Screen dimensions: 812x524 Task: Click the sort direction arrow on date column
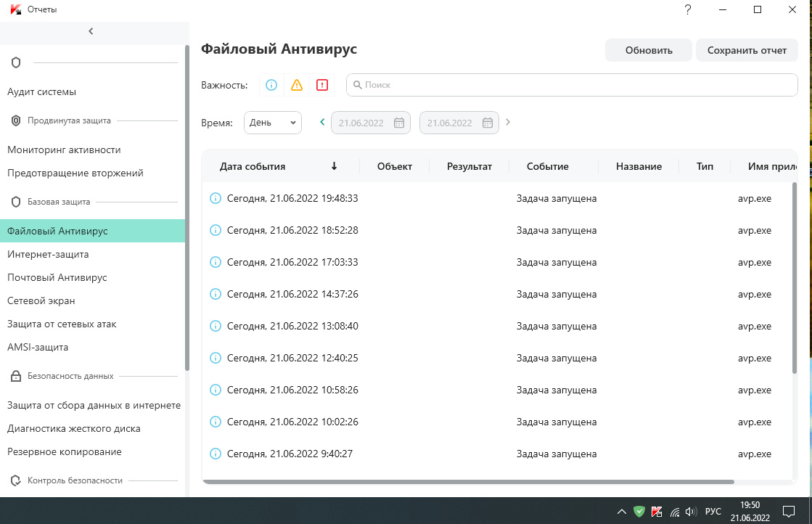[x=334, y=166]
